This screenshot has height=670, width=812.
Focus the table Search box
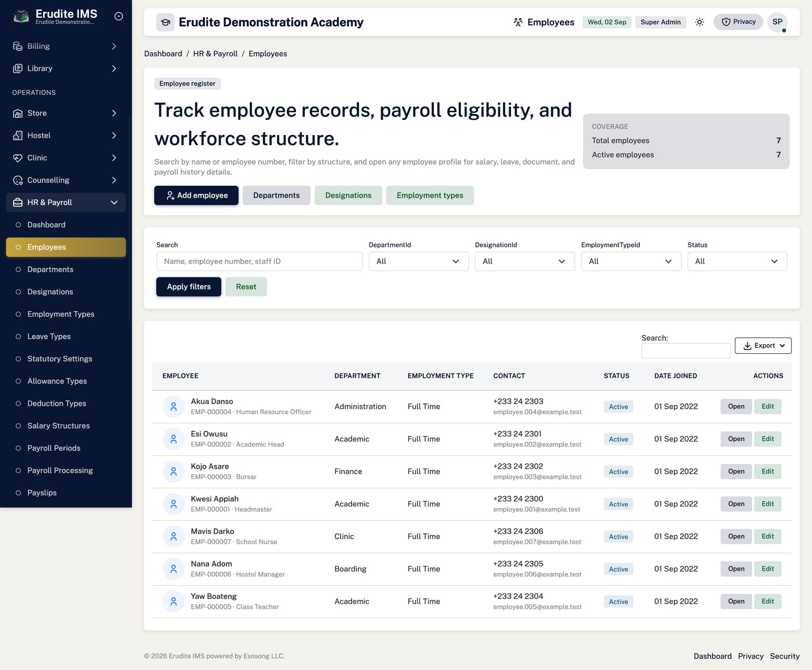[686, 351]
